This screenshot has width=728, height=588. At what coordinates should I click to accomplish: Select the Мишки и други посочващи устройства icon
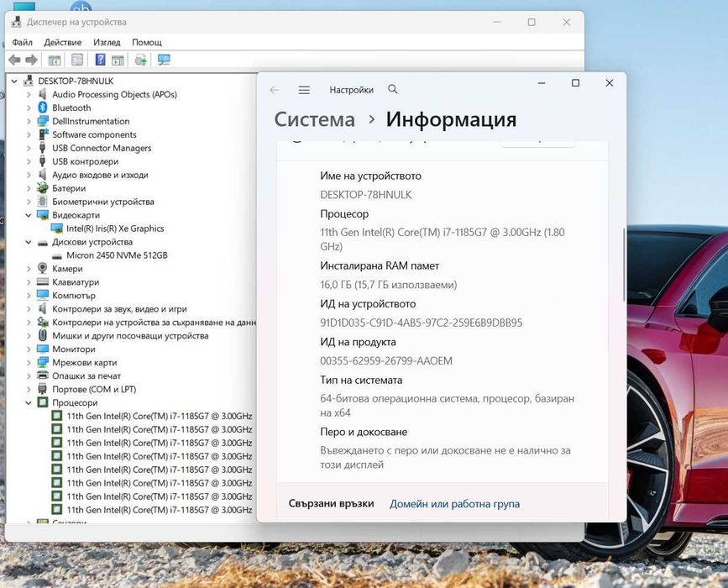(x=43, y=335)
